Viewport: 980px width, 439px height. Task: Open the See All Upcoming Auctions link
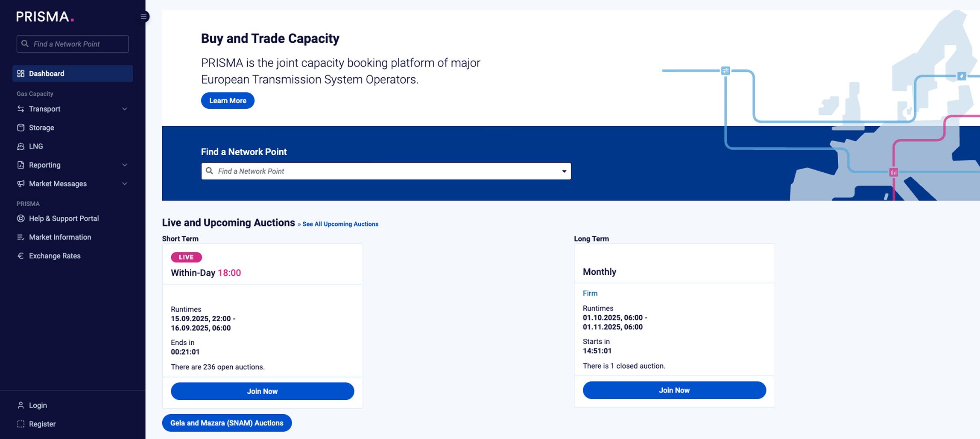(x=340, y=224)
